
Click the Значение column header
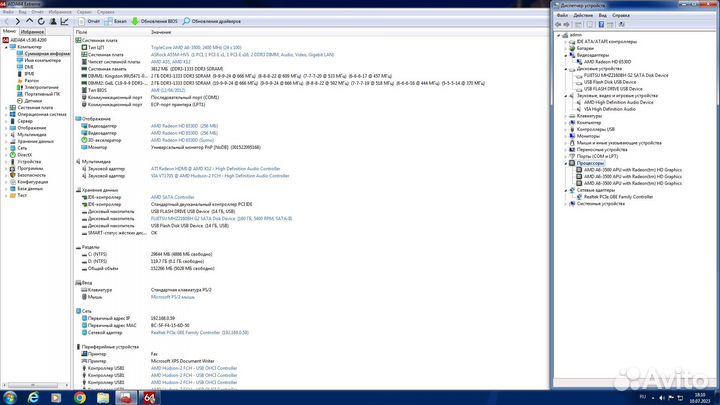[161, 32]
